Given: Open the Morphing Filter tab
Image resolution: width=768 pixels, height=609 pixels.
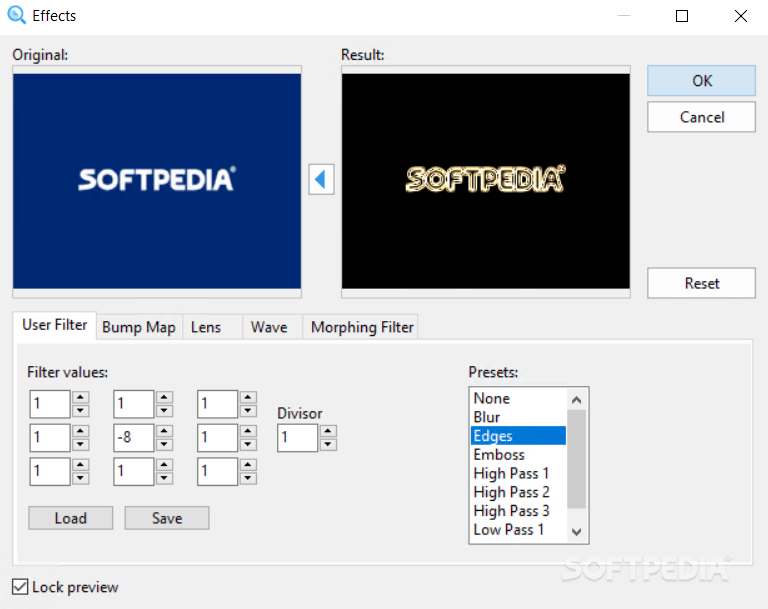Looking at the screenshot, I should [362, 327].
